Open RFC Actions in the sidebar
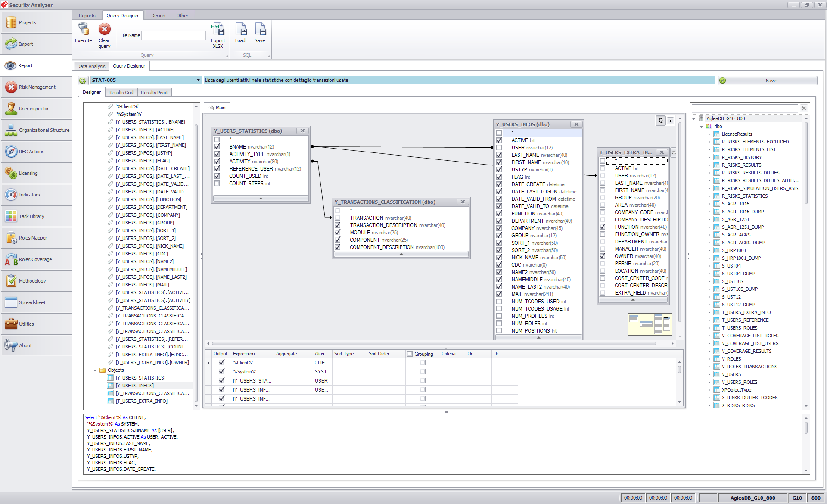This screenshot has width=827, height=504. pyautogui.click(x=36, y=152)
